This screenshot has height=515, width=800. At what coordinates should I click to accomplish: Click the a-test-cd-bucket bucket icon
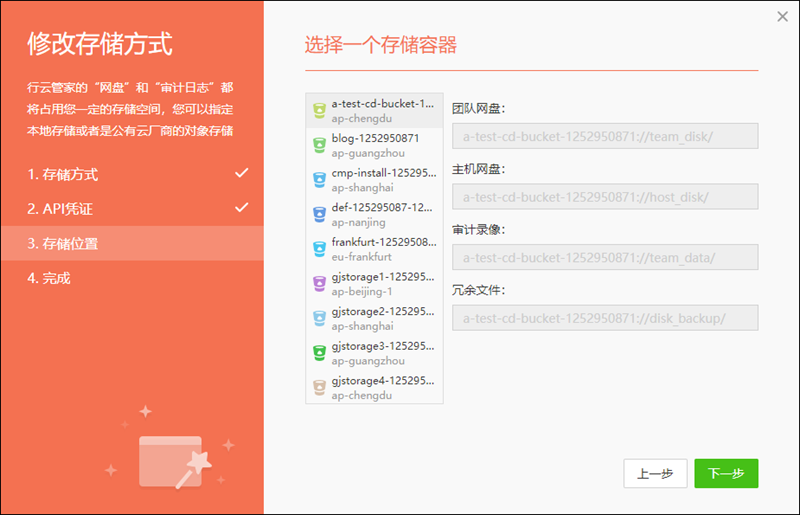319,110
